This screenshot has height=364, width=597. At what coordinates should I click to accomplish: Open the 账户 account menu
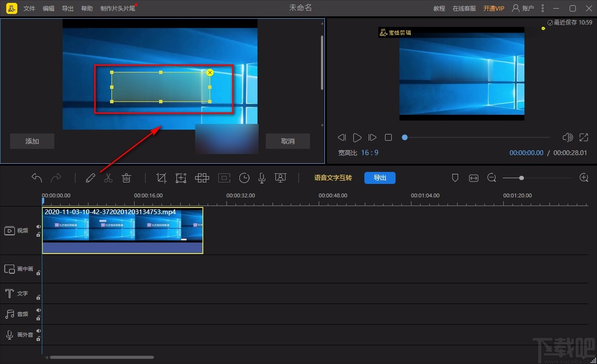(x=523, y=8)
